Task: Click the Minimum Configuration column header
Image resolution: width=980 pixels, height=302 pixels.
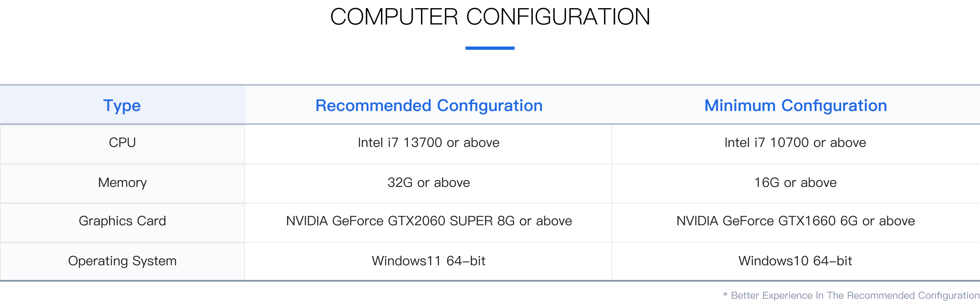Action: [x=795, y=106]
